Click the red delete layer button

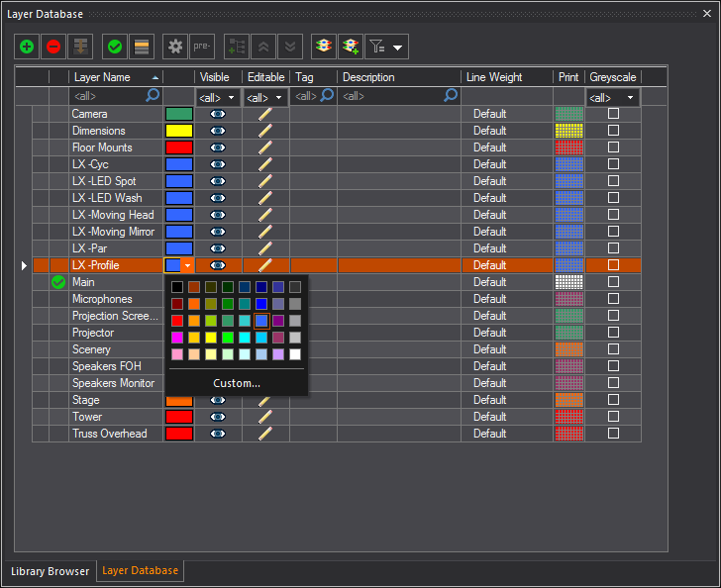[x=53, y=46]
